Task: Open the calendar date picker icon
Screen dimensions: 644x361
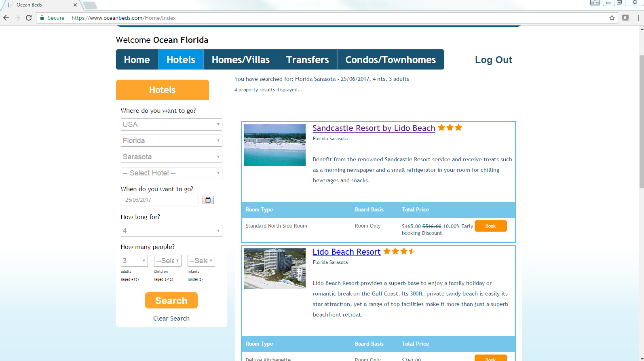Action: coord(208,200)
